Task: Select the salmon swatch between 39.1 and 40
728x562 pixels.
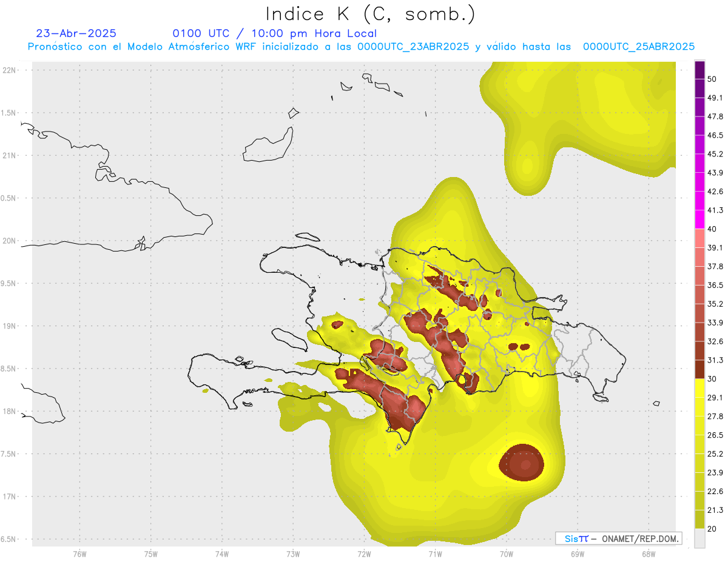Action: 699,238
